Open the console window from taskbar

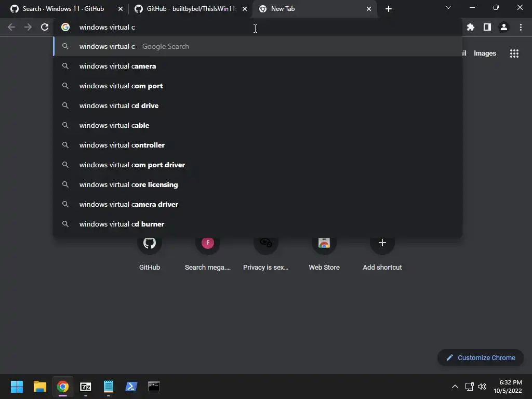pyautogui.click(x=154, y=387)
